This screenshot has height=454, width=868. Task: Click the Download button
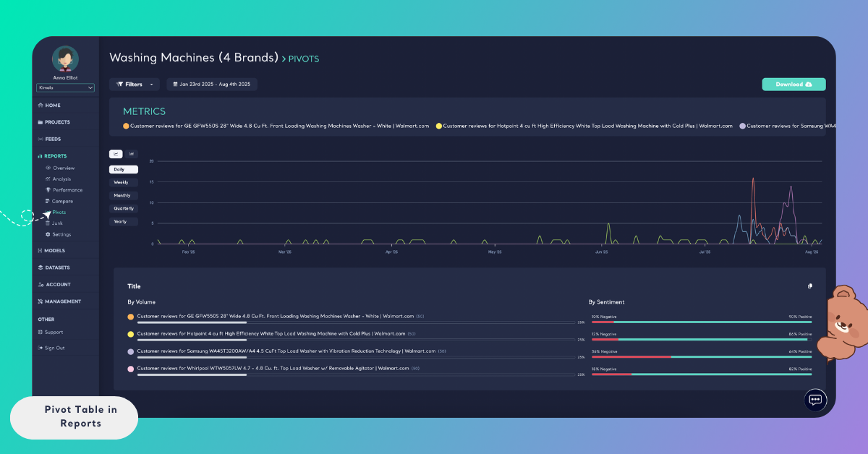pos(793,85)
